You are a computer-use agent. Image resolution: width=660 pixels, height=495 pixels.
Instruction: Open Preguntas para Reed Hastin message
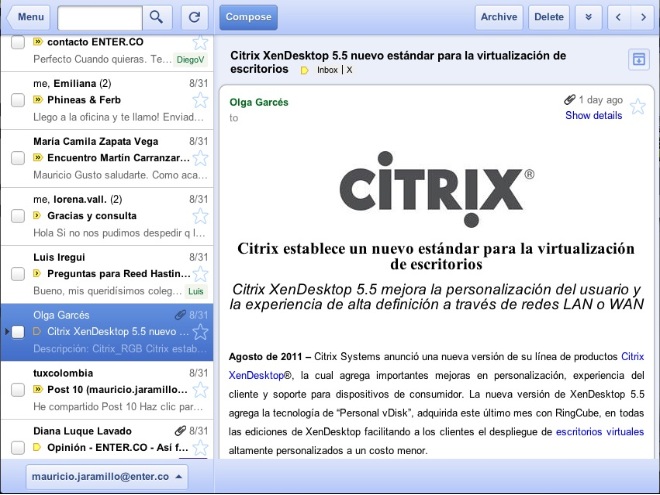point(107,274)
